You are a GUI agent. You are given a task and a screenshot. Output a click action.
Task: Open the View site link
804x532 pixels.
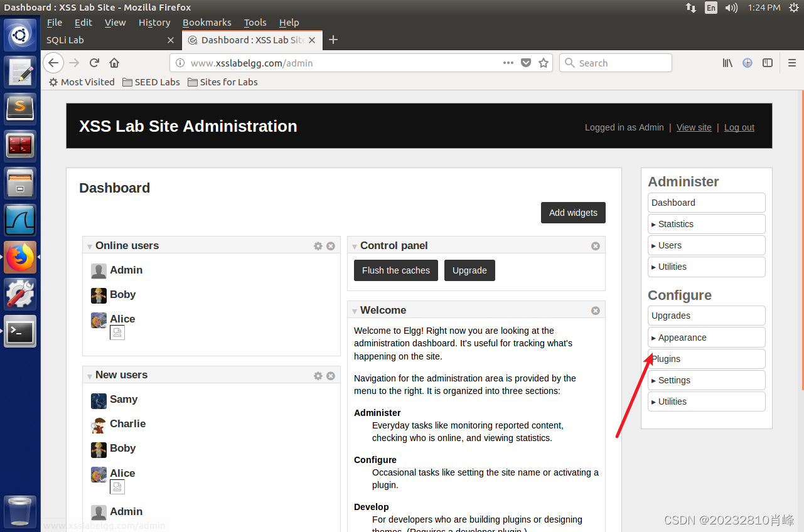694,127
